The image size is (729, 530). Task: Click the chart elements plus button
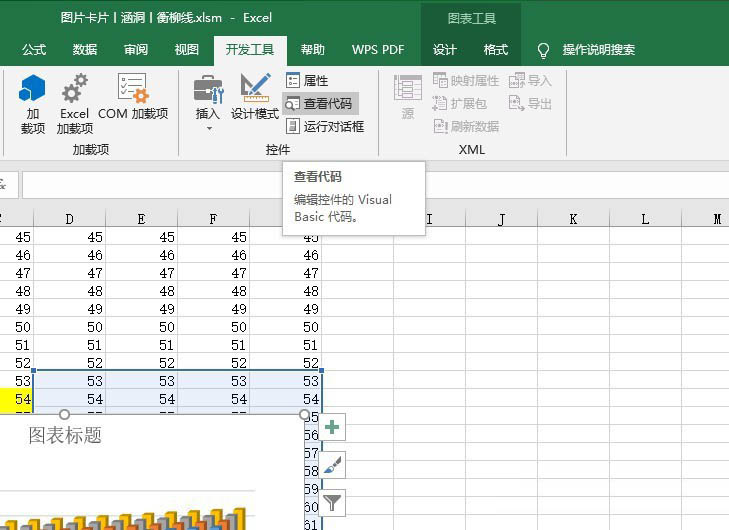[x=332, y=427]
